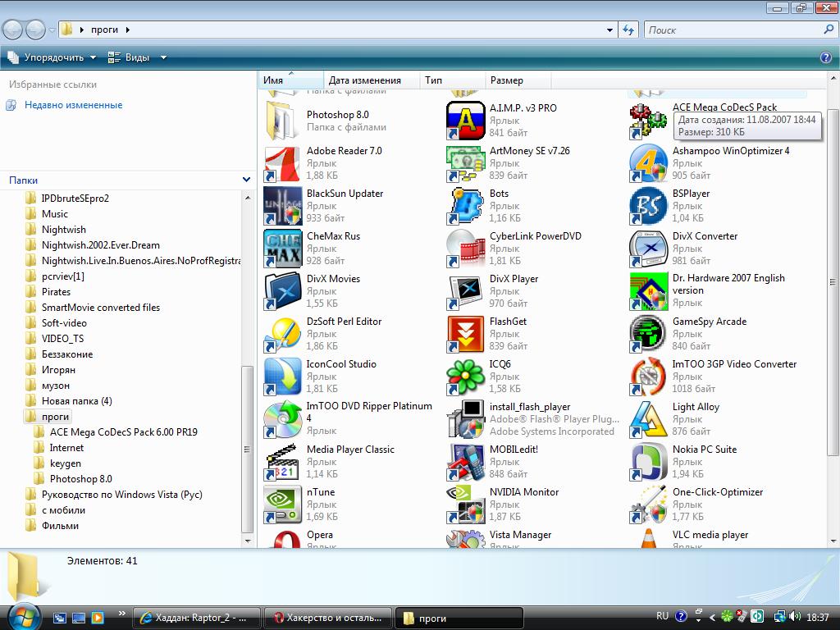Select the Media Player Classic icon

click(282, 463)
